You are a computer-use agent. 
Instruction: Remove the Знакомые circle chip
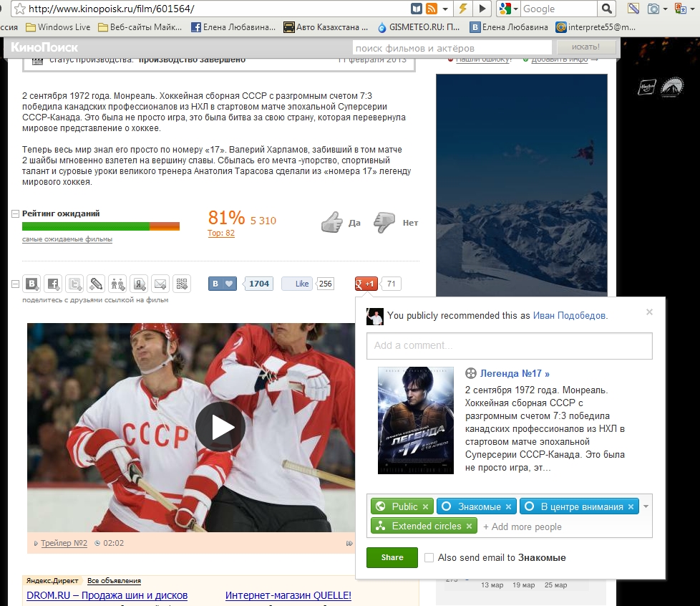click(508, 506)
